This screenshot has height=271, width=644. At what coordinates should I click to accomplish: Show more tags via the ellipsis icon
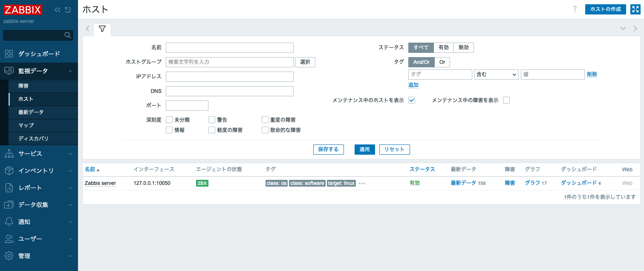(362, 183)
